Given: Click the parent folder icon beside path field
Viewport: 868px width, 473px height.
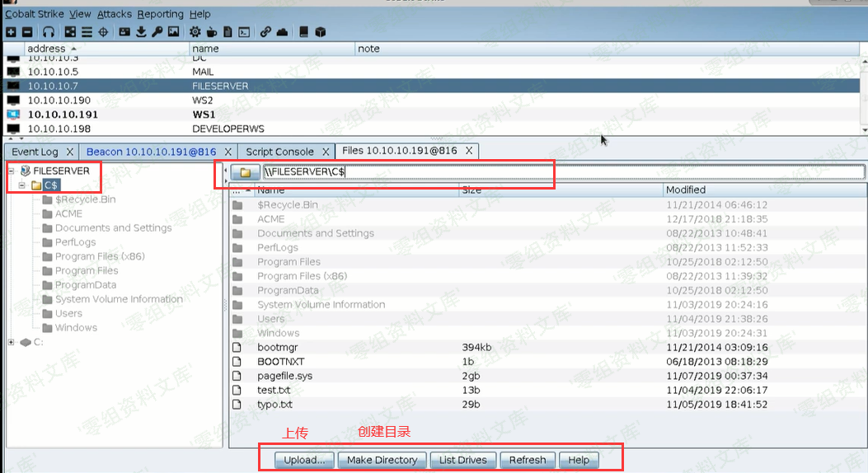Looking at the screenshot, I should (246, 172).
